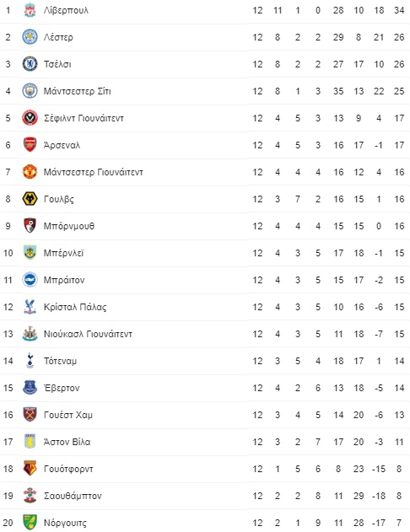The height and width of the screenshot is (532, 410).
Task: Select the Κρίσταλ Πάλας team name
Action: point(75,307)
